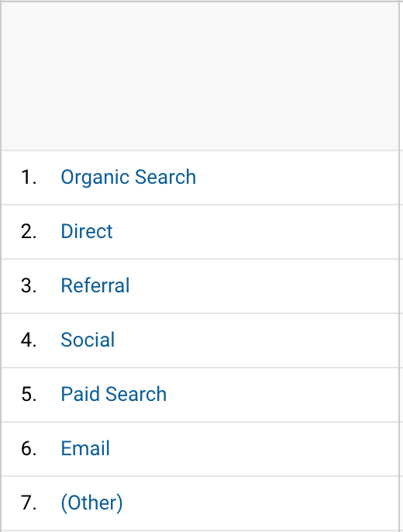
Task: Select the (Other) channel link
Action: click(x=91, y=503)
